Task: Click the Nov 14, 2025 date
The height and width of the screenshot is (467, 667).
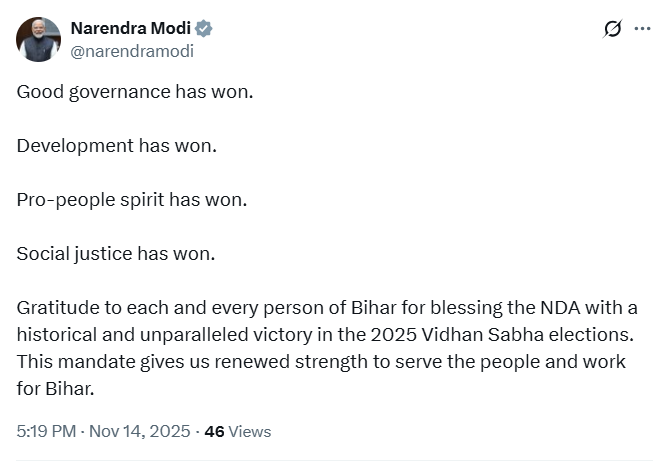Action: coord(139,432)
